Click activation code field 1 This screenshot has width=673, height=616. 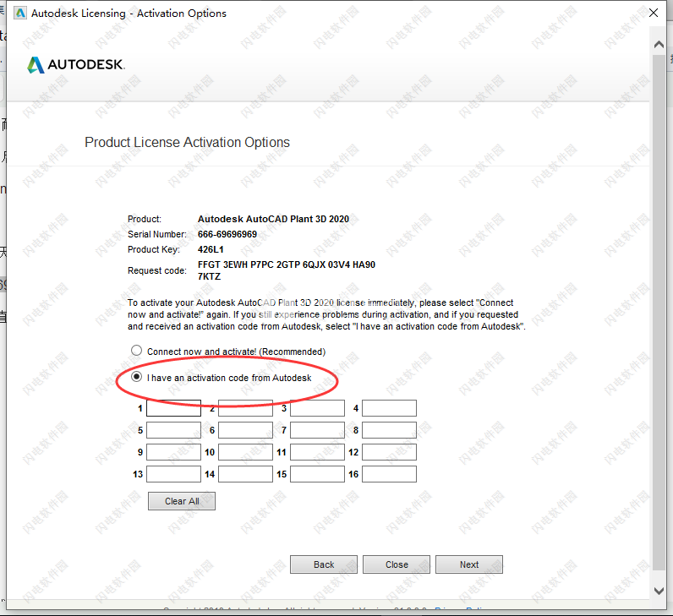[174, 408]
